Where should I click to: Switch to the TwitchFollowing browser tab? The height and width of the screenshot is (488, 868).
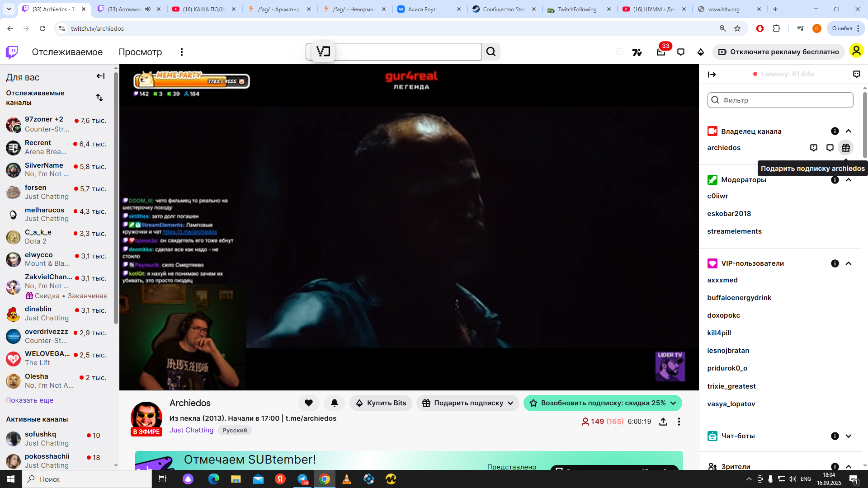577,9
